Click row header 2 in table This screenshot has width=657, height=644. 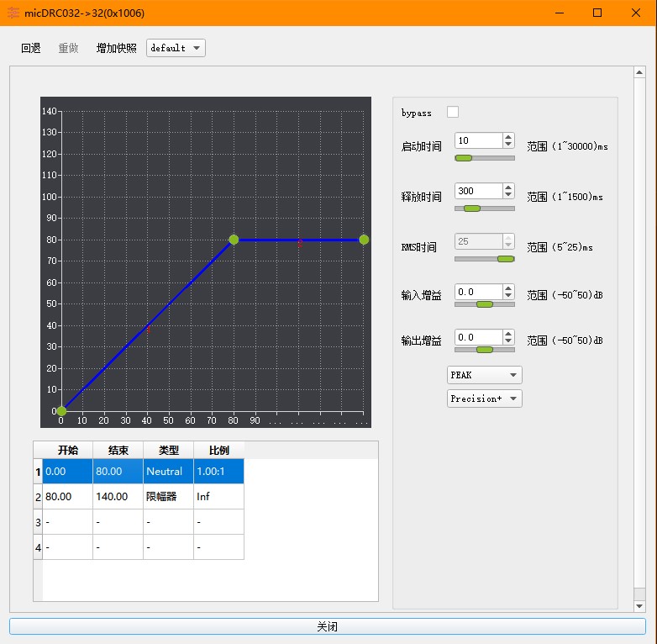[x=38, y=497]
